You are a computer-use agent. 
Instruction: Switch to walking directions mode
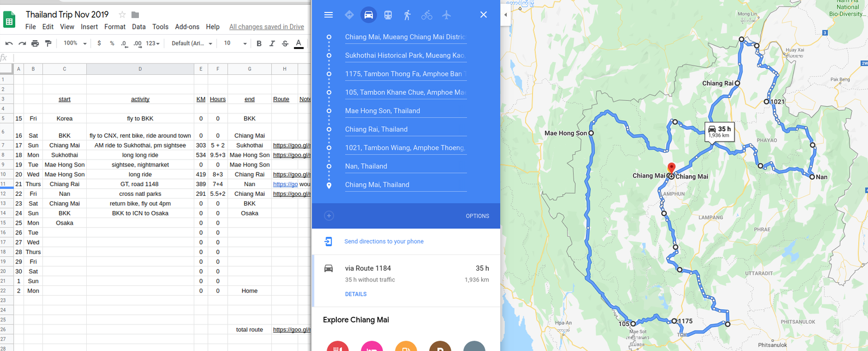[407, 15]
